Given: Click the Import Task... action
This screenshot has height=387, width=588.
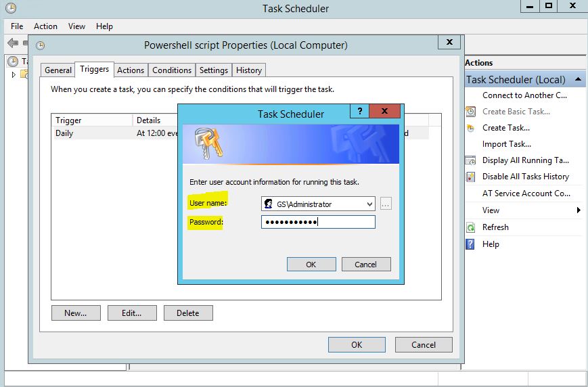Looking at the screenshot, I should tap(507, 144).
